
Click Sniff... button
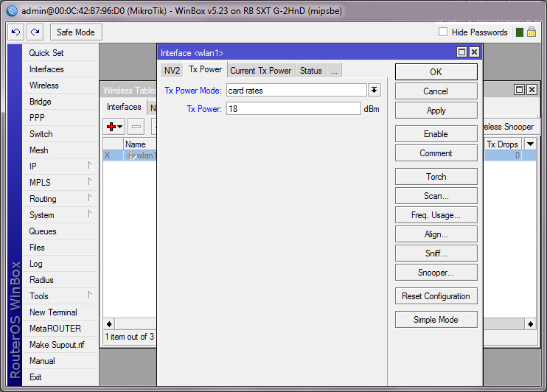tap(436, 253)
